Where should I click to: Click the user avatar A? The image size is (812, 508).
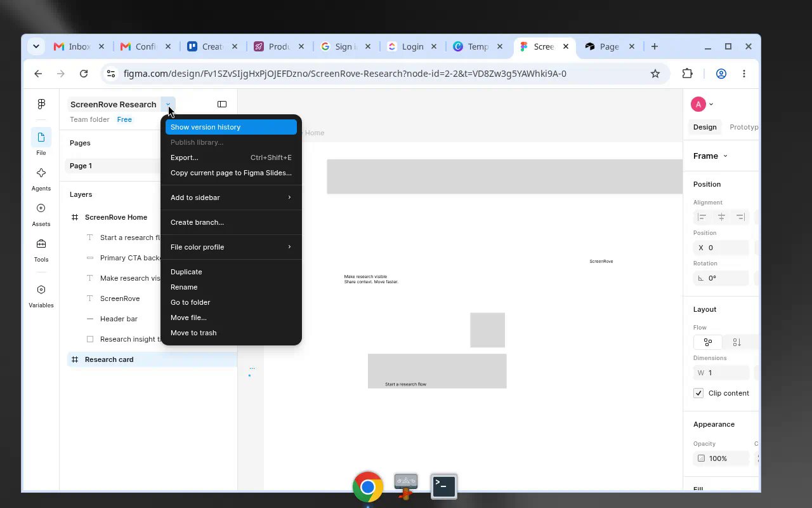pos(698,104)
